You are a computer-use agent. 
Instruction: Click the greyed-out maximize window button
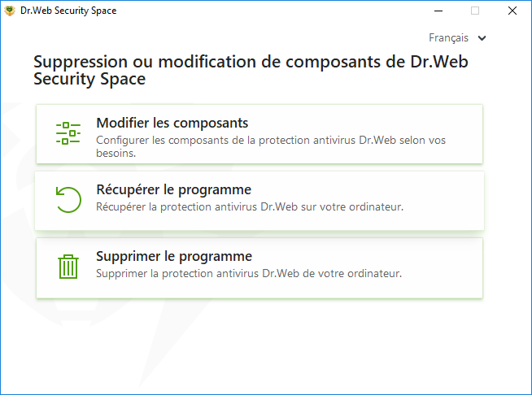pos(475,11)
